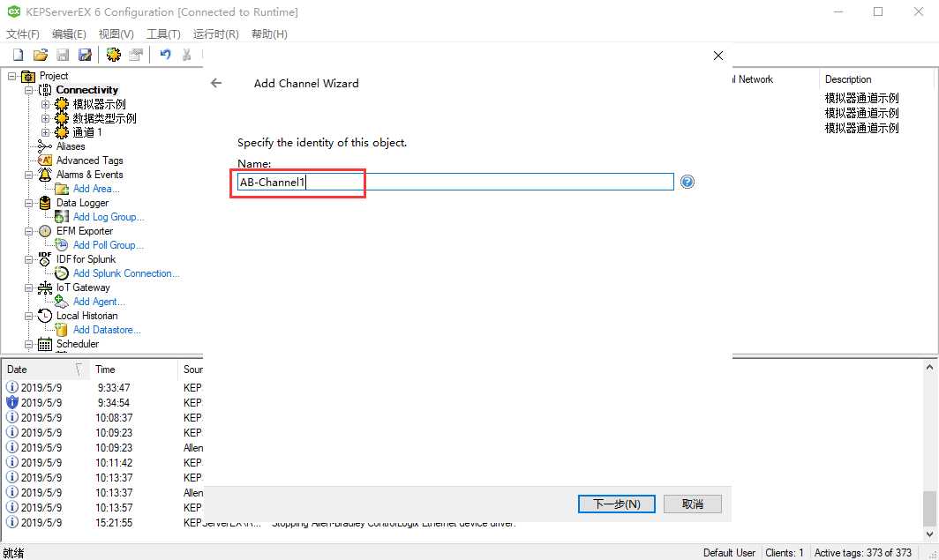Open the 运行时(R) menu
The image size is (939, 560).
tap(215, 34)
